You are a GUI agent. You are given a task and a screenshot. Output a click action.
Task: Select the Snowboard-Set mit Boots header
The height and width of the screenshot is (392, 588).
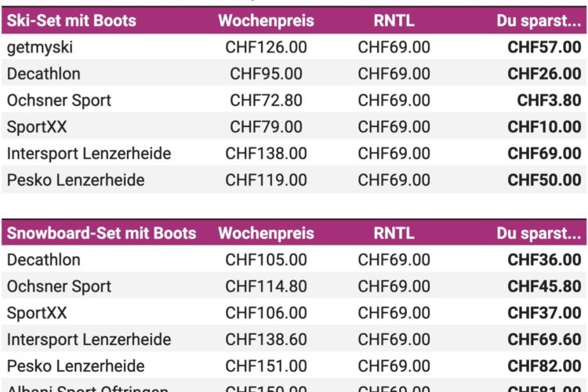click(x=101, y=234)
